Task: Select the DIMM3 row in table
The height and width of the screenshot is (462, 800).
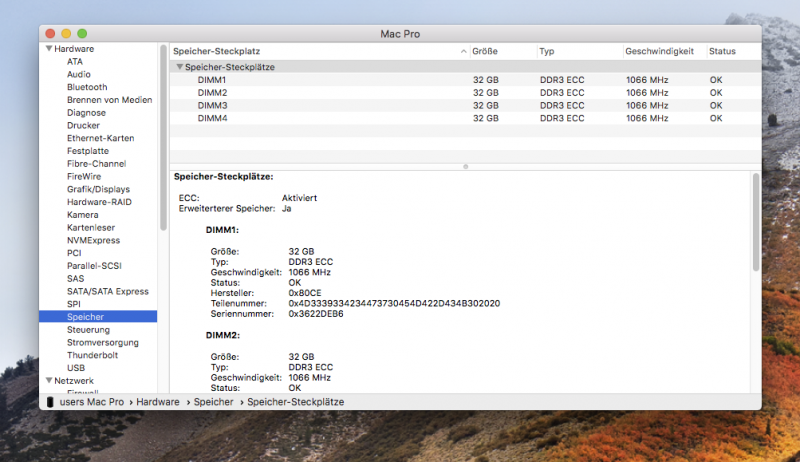Action: (x=212, y=105)
